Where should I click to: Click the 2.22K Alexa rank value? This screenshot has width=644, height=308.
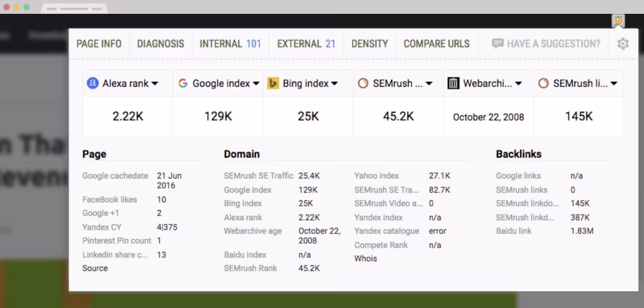[128, 116]
